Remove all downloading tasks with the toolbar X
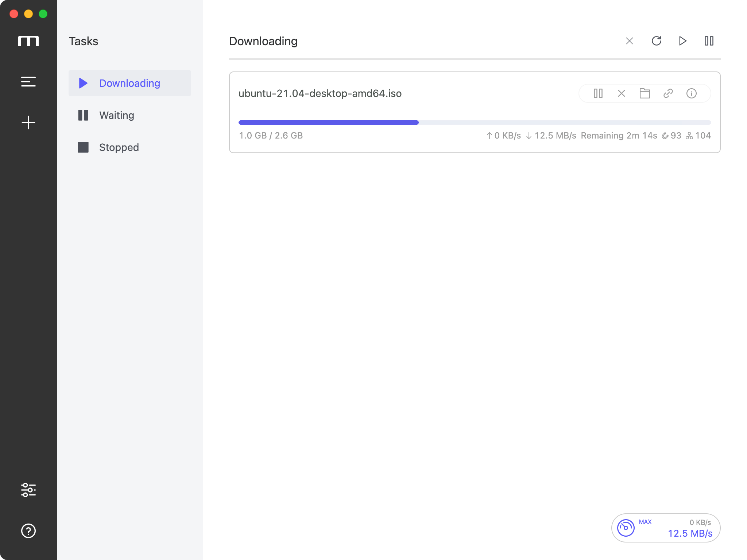747x560 pixels. pos(629,41)
